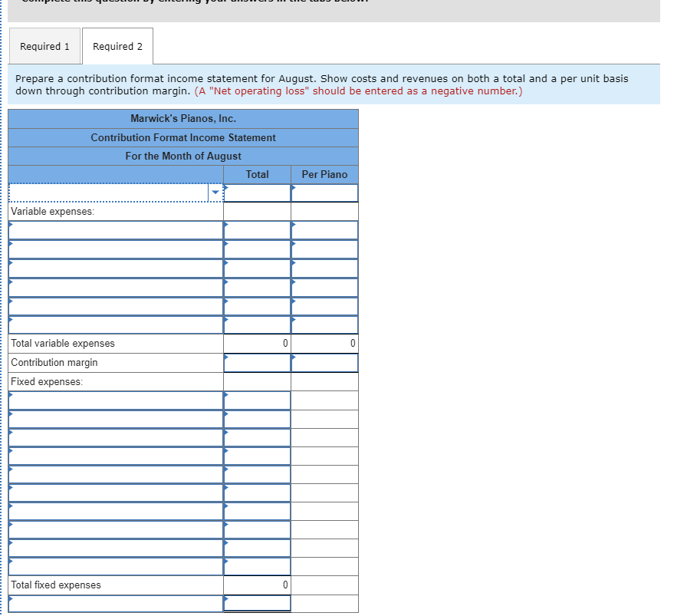Click the first variable expense label field
The width and height of the screenshot is (697, 616).
pos(116,230)
